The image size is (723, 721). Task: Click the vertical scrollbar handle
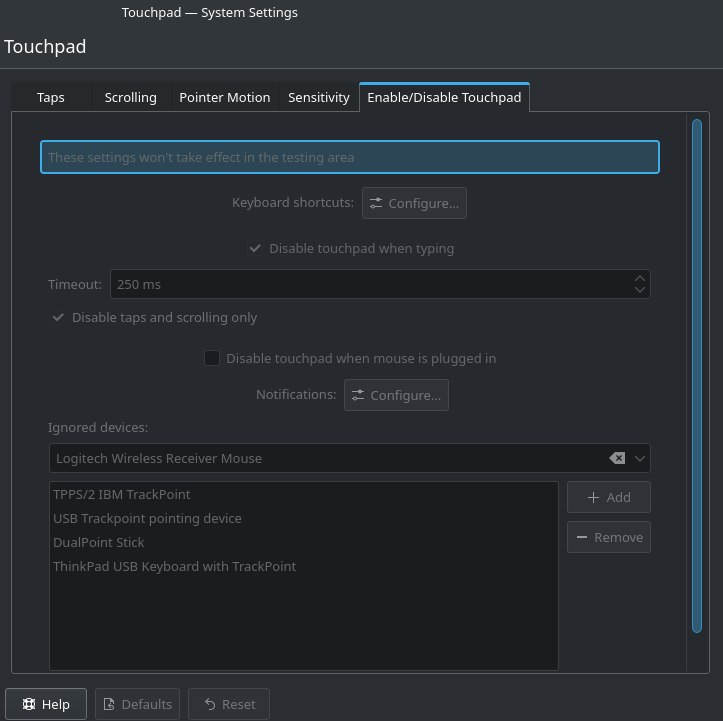point(697,376)
